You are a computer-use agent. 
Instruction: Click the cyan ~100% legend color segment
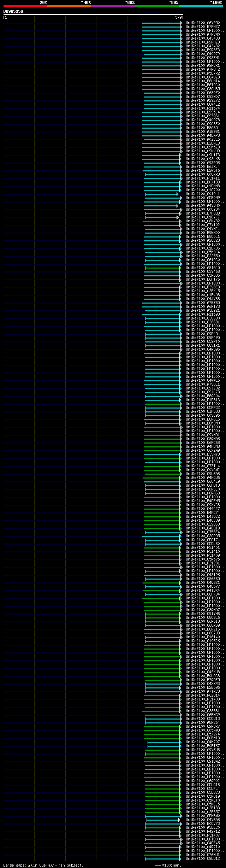pos(200,6)
